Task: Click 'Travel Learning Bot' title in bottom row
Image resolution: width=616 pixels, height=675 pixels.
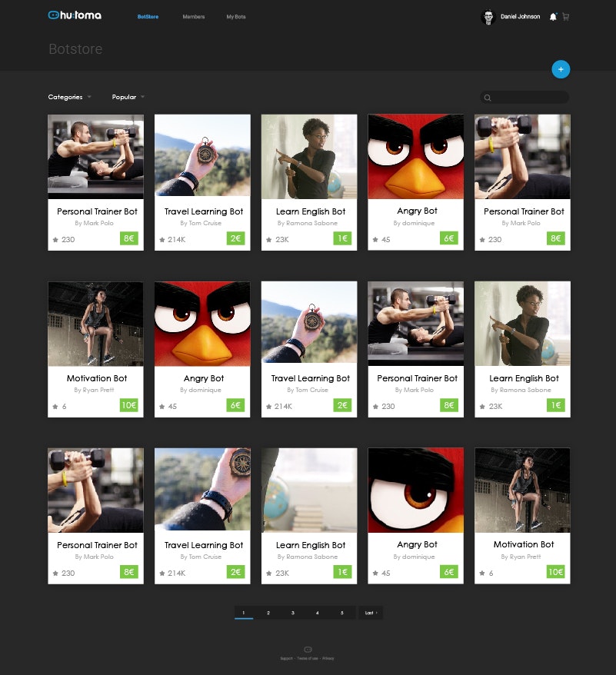Action: coord(204,545)
